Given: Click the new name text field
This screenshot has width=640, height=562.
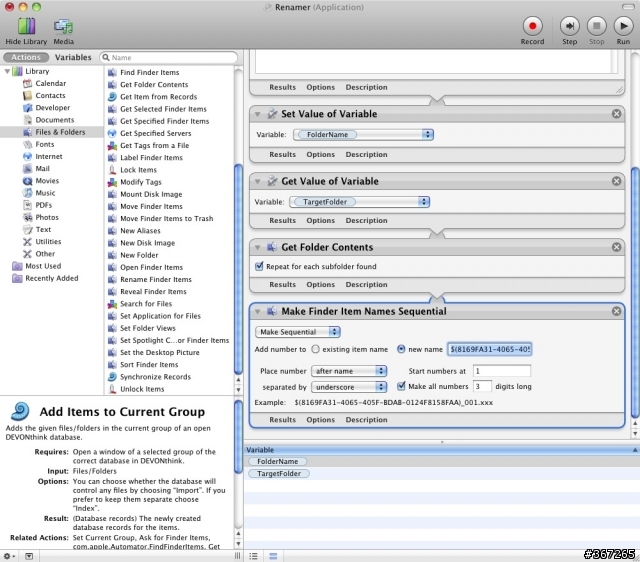Looking at the screenshot, I should click(x=489, y=349).
